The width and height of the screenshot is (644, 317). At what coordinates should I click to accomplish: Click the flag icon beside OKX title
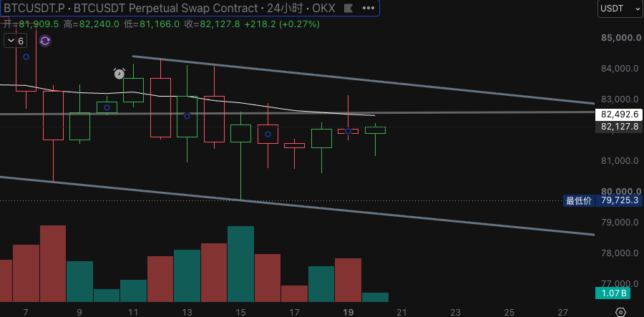(x=348, y=8)
